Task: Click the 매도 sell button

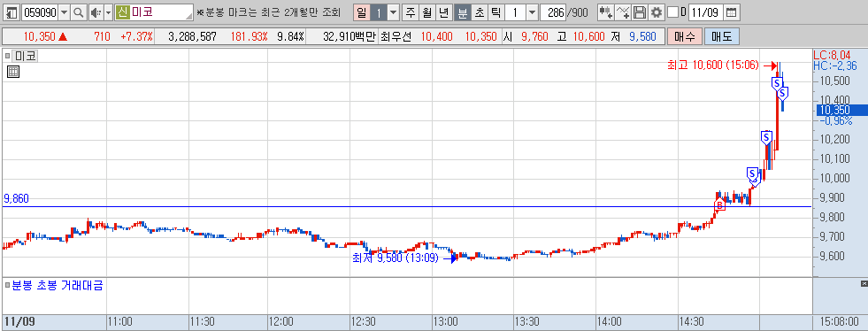Action: point(721,37)
